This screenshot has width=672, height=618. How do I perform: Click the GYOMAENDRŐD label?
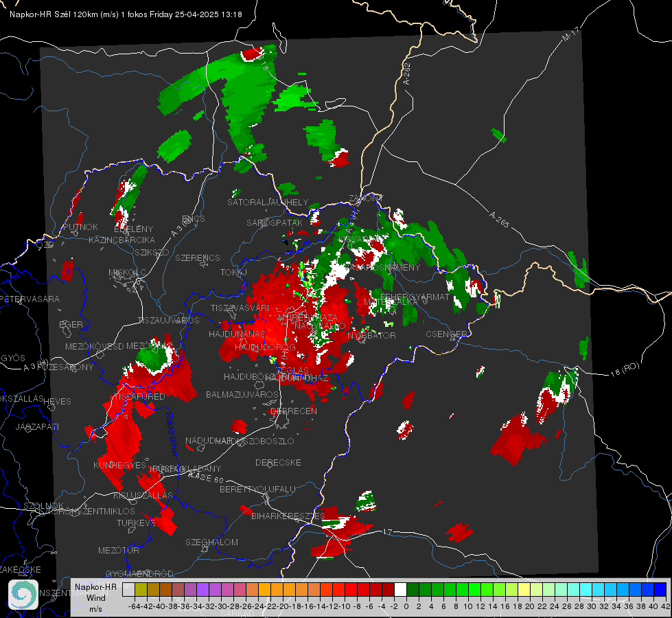point(139,573)
